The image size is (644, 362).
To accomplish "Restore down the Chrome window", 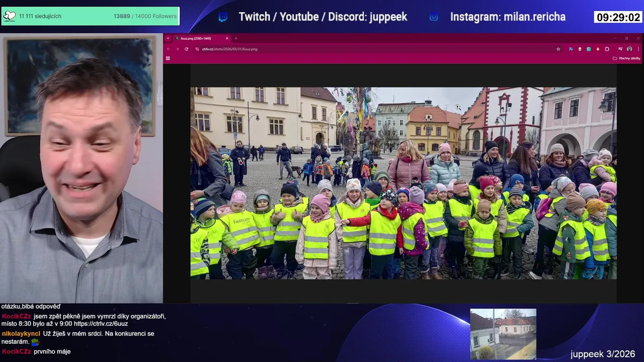I will point(626,38).
